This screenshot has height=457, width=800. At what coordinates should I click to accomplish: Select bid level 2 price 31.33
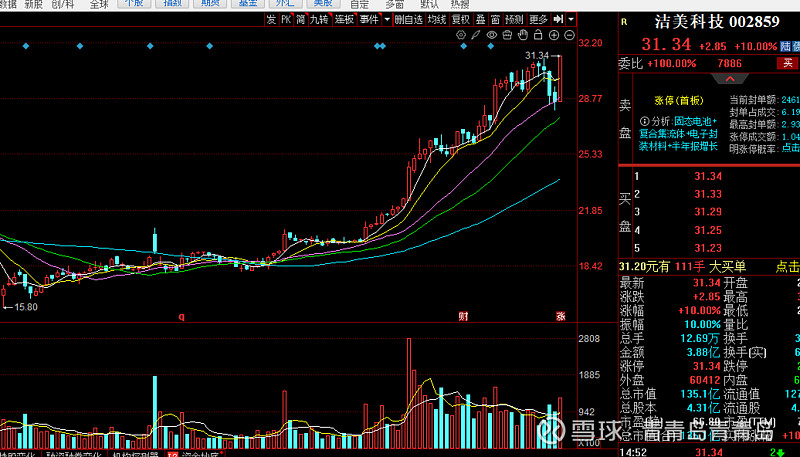(708, 194)
